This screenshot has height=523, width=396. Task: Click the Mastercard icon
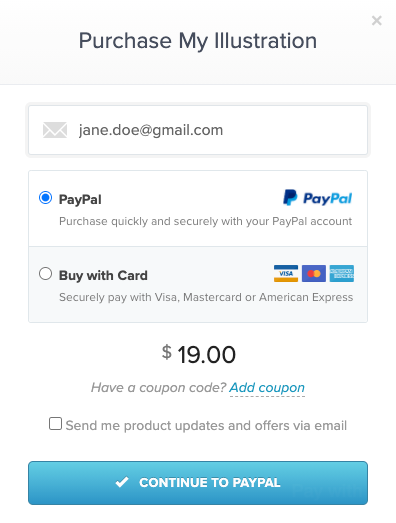coord(314,274)
